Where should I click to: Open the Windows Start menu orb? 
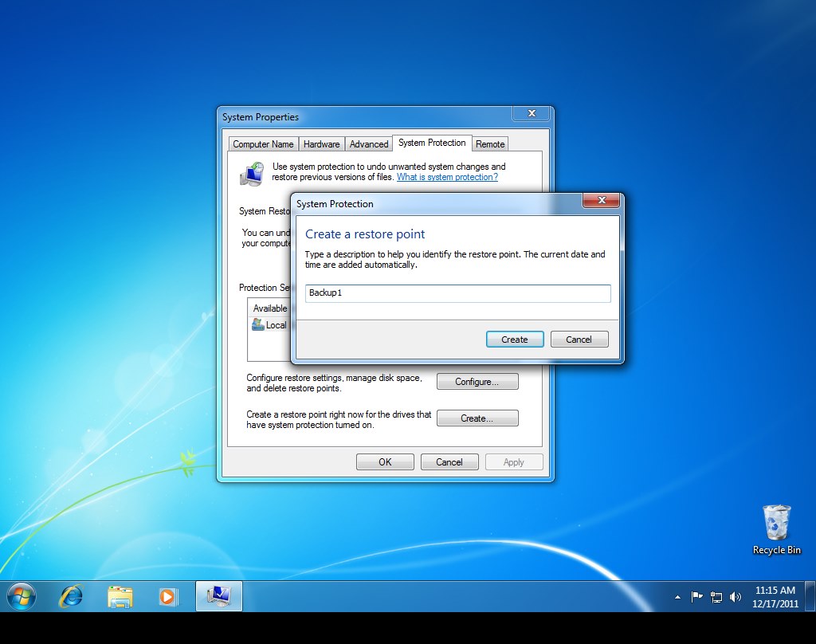click(22, 596)
